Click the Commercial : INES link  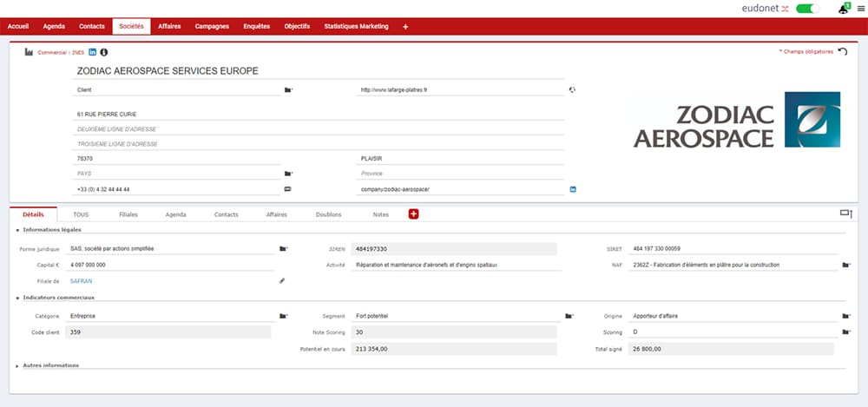(61, 53)
